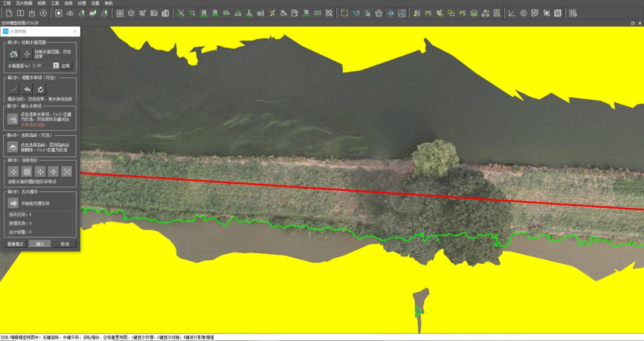This screenshot has width=644, height=341.
Task: Click the 普通模式 button
Action: [x=15, y=244]
